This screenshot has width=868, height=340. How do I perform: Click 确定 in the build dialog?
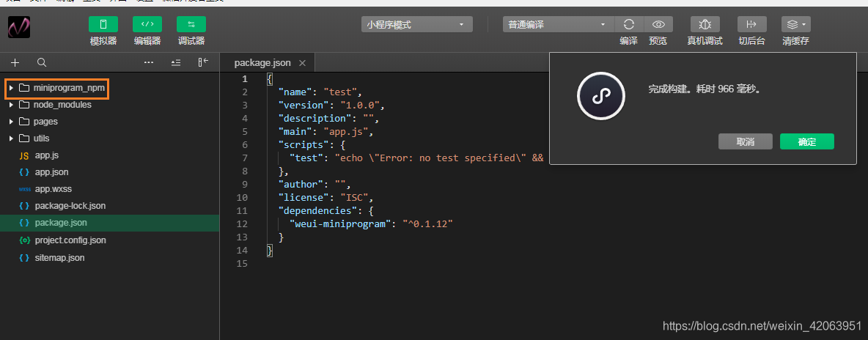click(x=807, y=141)
